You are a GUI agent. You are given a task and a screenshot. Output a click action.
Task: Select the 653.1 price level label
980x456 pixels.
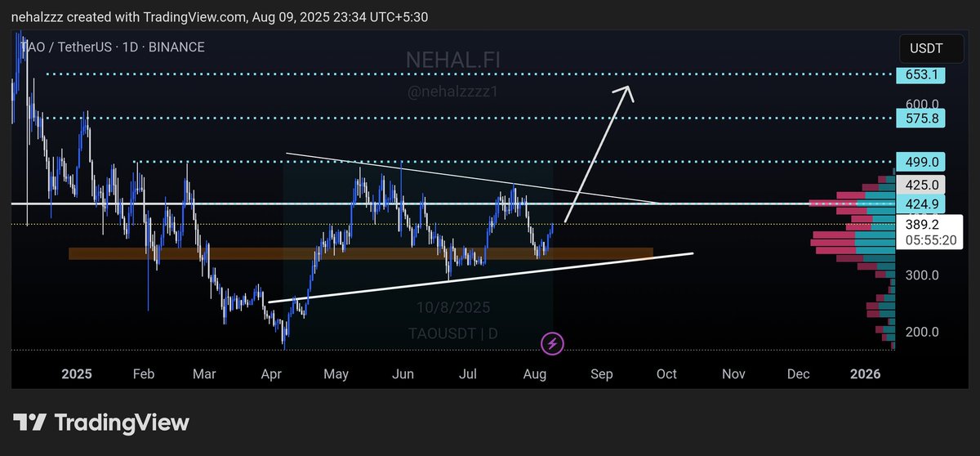click(x=920, y=74)
